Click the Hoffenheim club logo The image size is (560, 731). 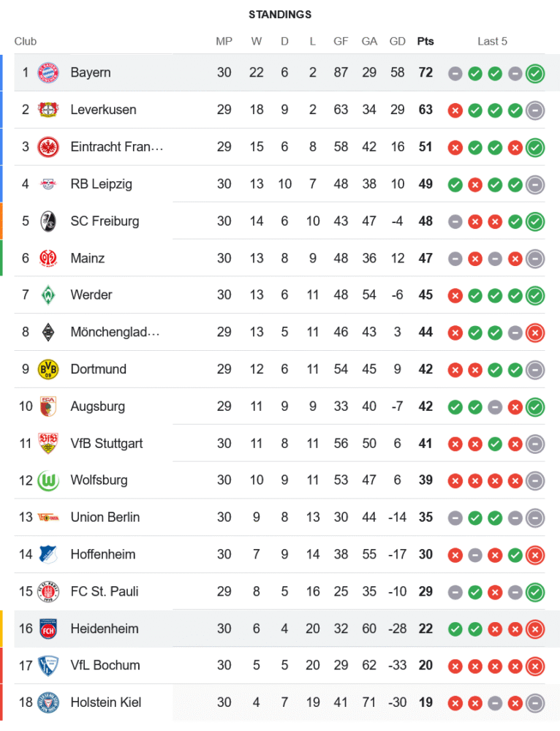[x=48, y=554]
